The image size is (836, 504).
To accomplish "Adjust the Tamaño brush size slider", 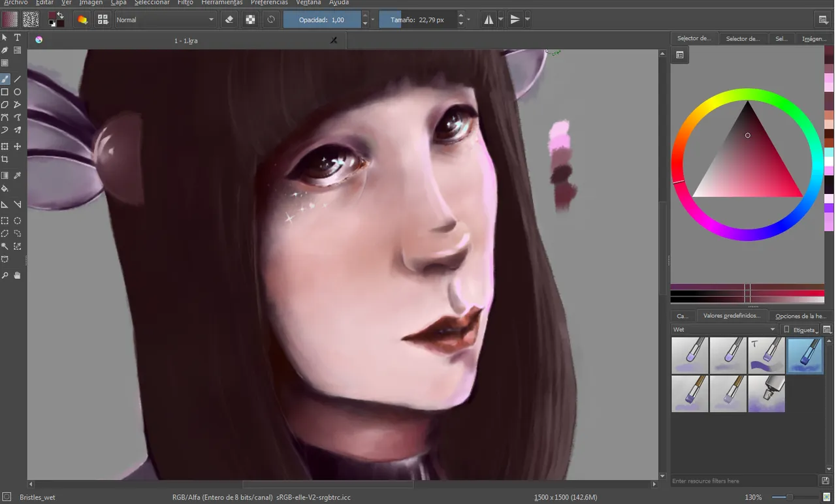I will click(x=417, y=20).
